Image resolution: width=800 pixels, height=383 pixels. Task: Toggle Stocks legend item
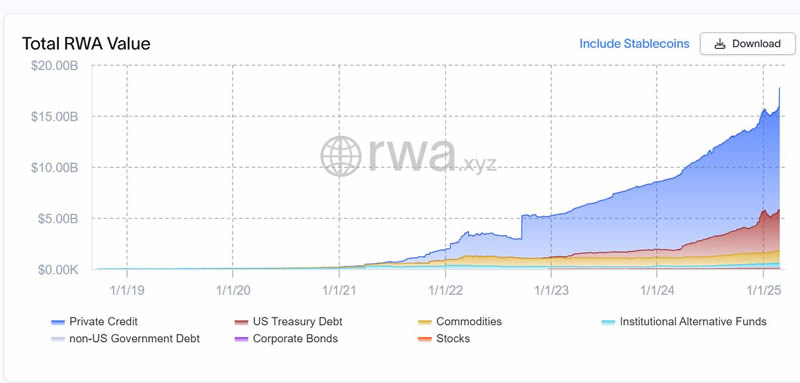(444, 339)
